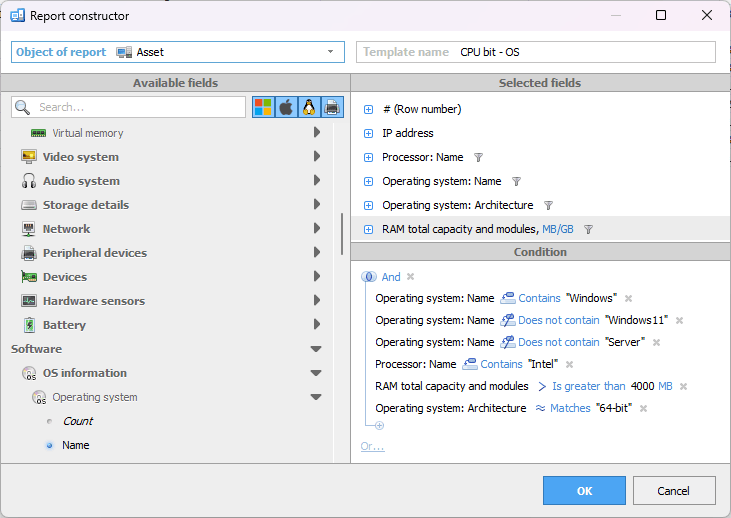This screenshot has width=731, height=518.
Task: Toggle the Linux penguin filter icon
Action: click(309, 107)
